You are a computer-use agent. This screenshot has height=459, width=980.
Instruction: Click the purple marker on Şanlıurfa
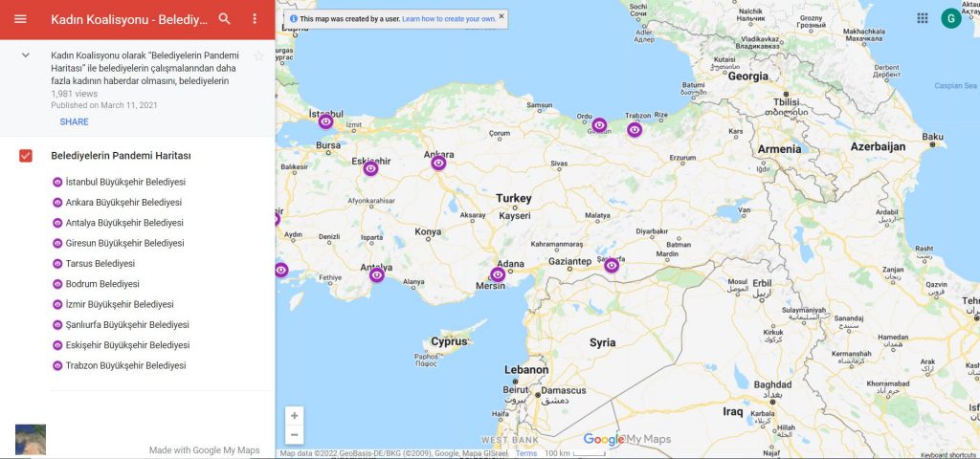(x=612, y=266)
